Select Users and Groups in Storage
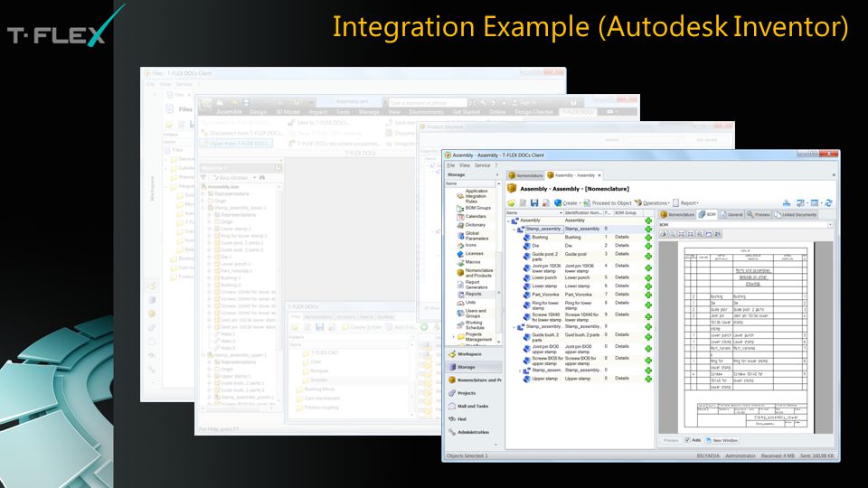This screenshot has width=868, height=488. click(x=472, y=314)
